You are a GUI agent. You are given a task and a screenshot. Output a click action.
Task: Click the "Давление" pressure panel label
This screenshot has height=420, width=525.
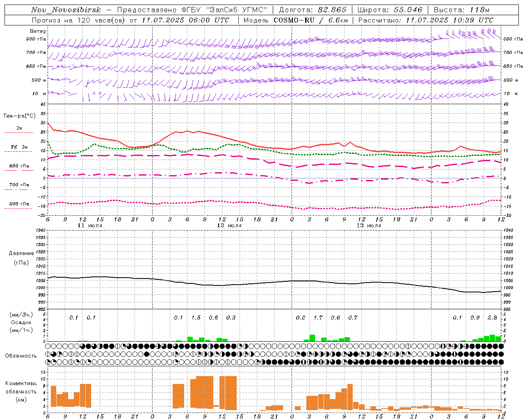(x=21, y=253)
